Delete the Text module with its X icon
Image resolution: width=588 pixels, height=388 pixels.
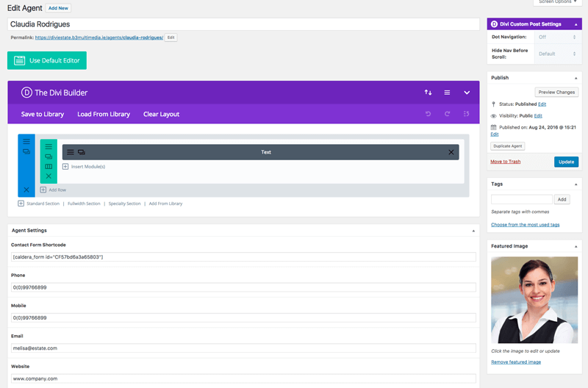click(451, 152)
